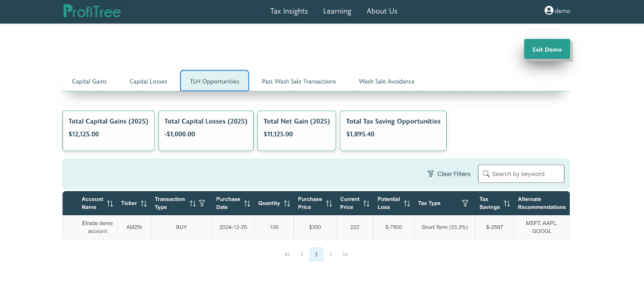Select the Etrade demo account cell

coord(97,227)
